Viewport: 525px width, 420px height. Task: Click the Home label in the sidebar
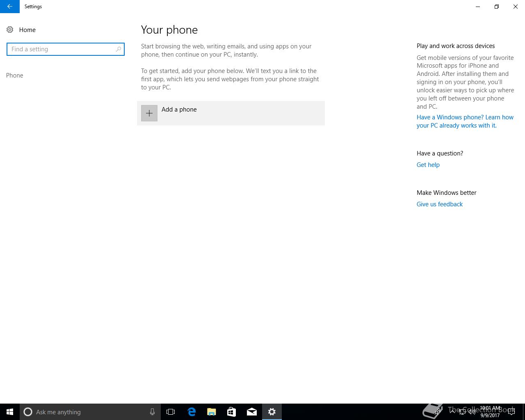tap(27, 30)
